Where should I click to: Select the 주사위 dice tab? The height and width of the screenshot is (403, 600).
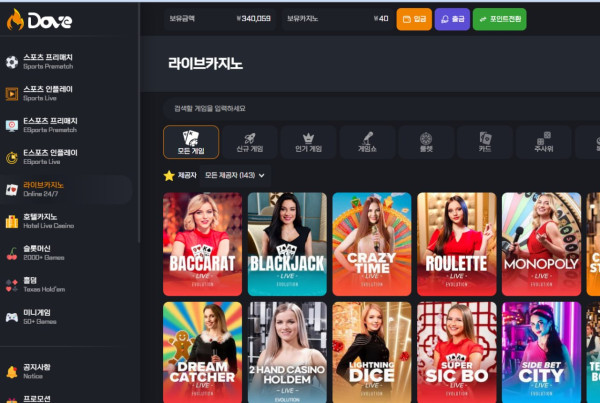pos(544,142)
